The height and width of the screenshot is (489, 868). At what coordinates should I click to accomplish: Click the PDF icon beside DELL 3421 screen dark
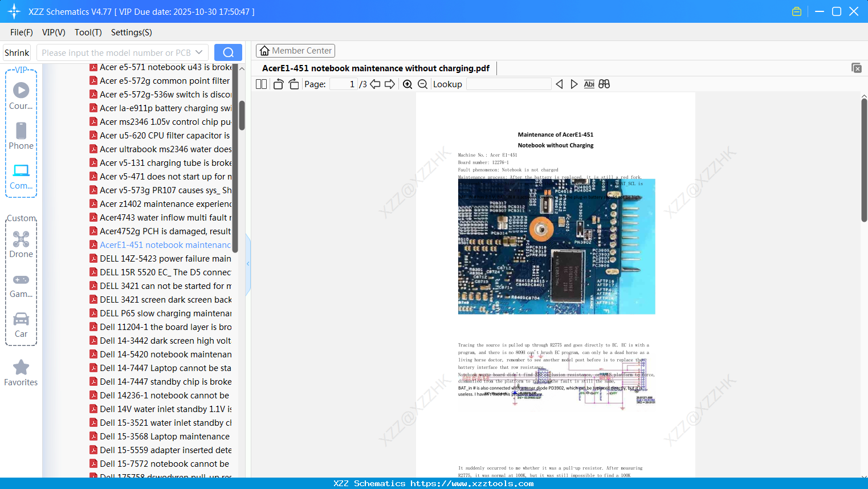[93, 300]
